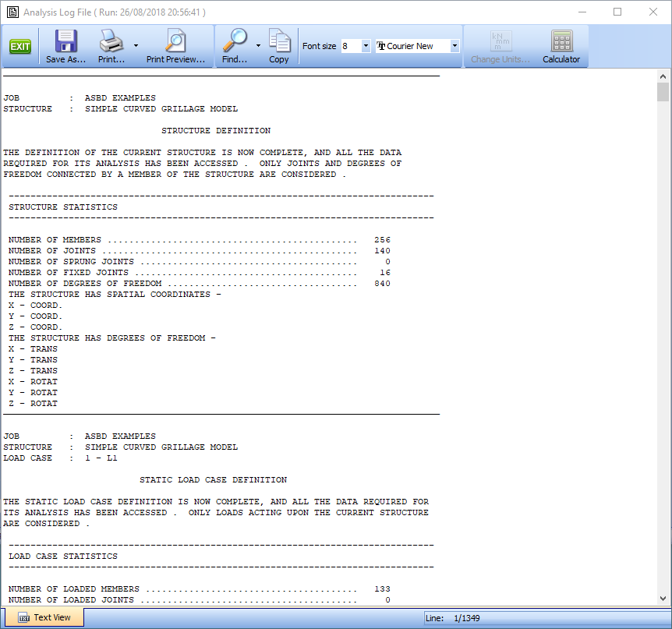The image size is (672, 629).
Task: Click 'LOAD CASE : 1 - L1' line
Action: click(60, 458)
